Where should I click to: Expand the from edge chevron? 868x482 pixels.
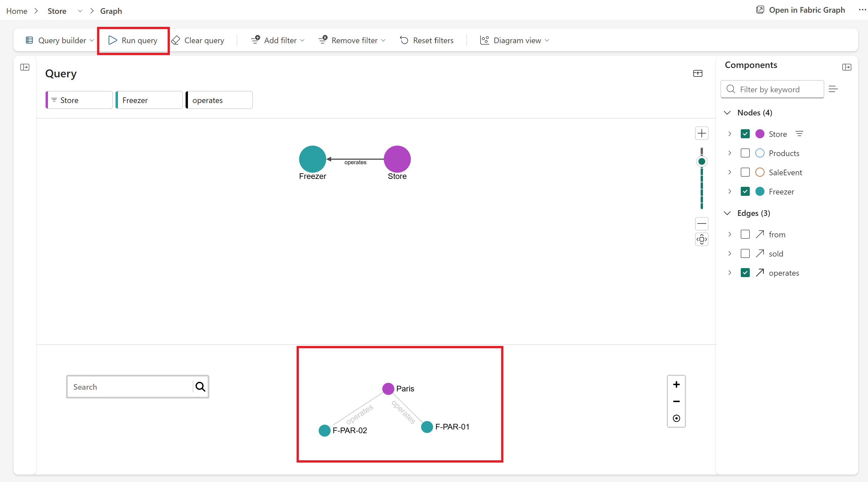(x=730, y=234)
